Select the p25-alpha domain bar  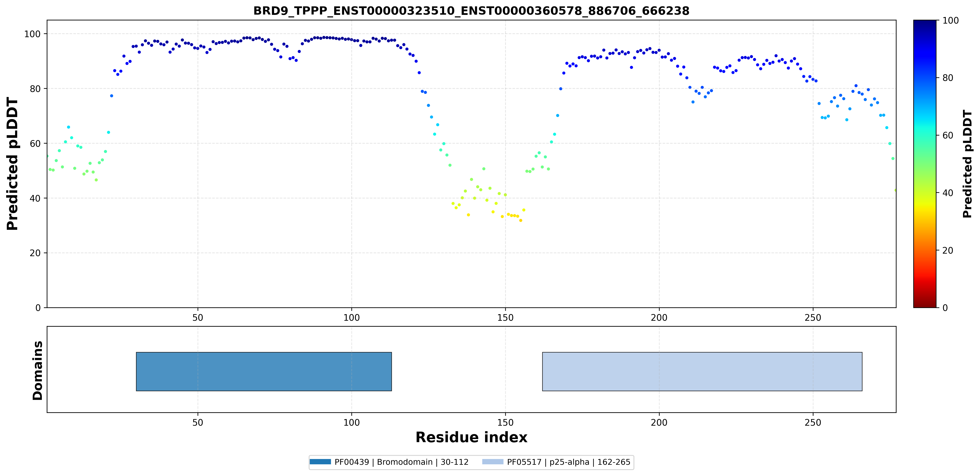pos(702,371)
